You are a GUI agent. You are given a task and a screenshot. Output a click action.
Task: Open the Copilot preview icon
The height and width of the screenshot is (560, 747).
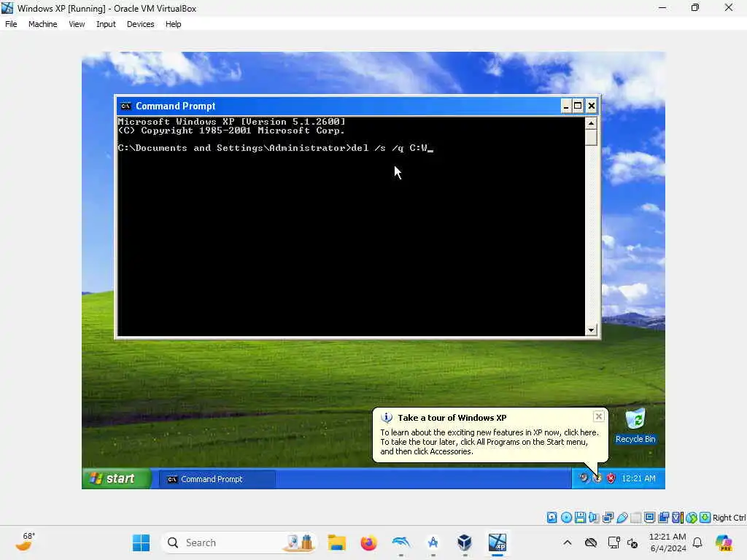tap(724, 542)
